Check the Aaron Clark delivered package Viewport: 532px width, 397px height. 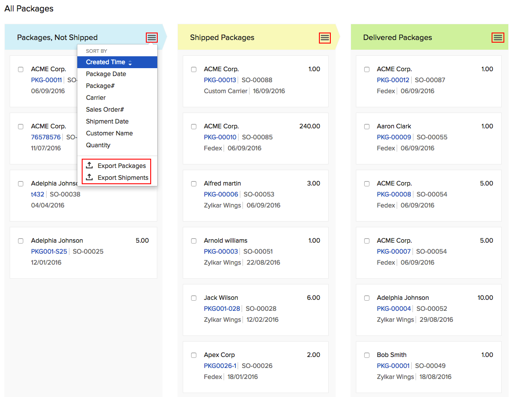366,126
